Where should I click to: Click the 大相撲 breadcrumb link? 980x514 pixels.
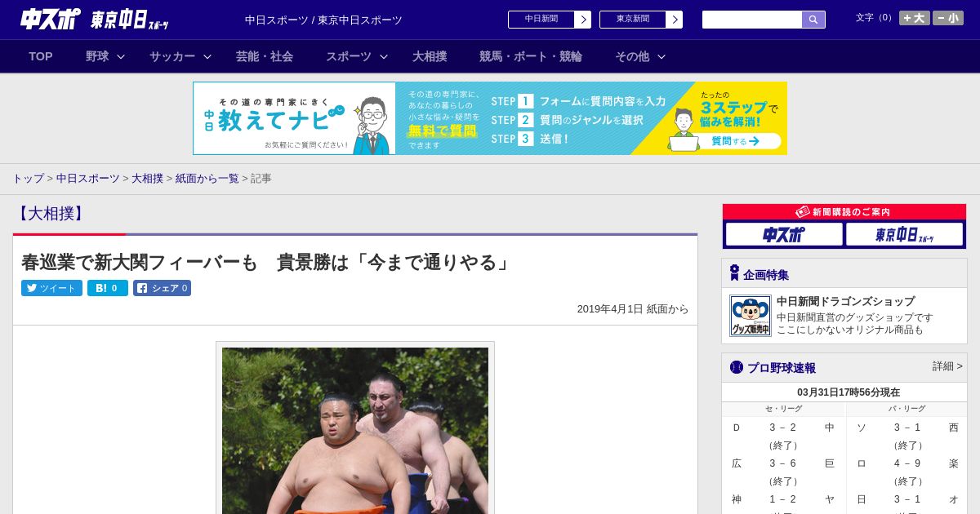click(x=148, y=178)
